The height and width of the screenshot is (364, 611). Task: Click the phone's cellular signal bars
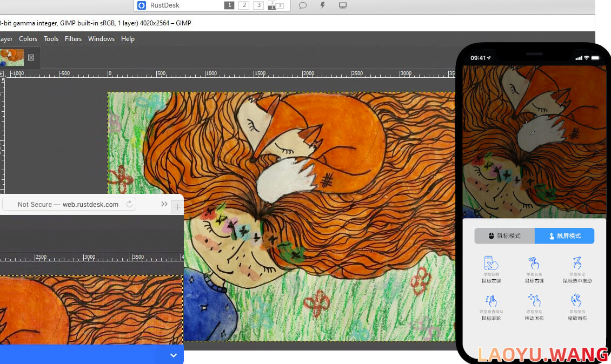pyautogui.click(x=579, y=58)
